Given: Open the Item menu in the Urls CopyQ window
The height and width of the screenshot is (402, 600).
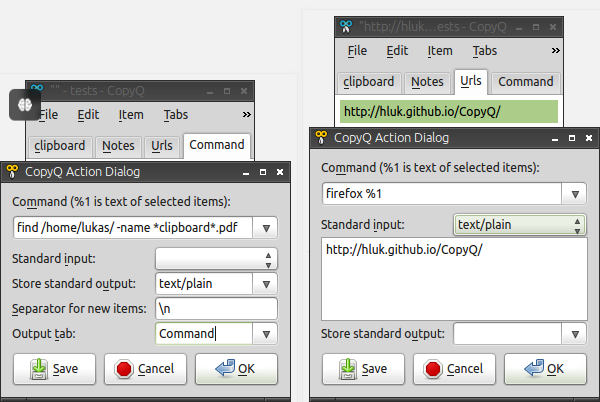Looking at the screenshot, I should click(440, 51).
